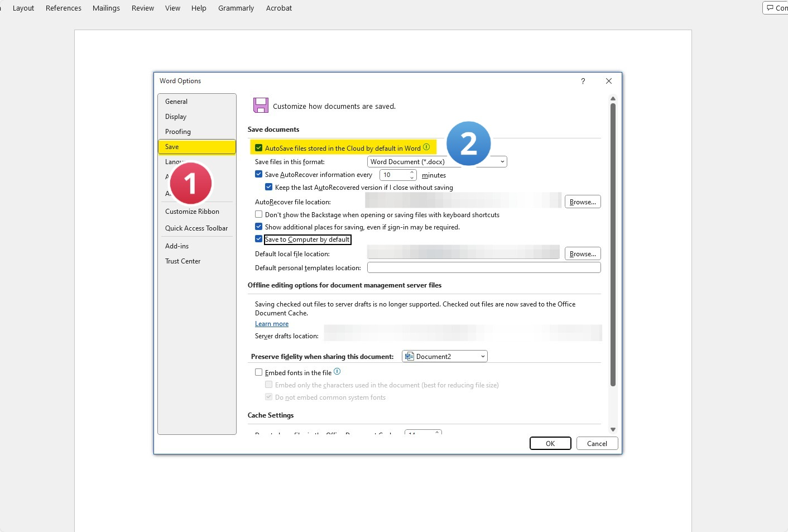788x532 pixels.
Task: Select the General category
Action: click(x=197, y=102)
